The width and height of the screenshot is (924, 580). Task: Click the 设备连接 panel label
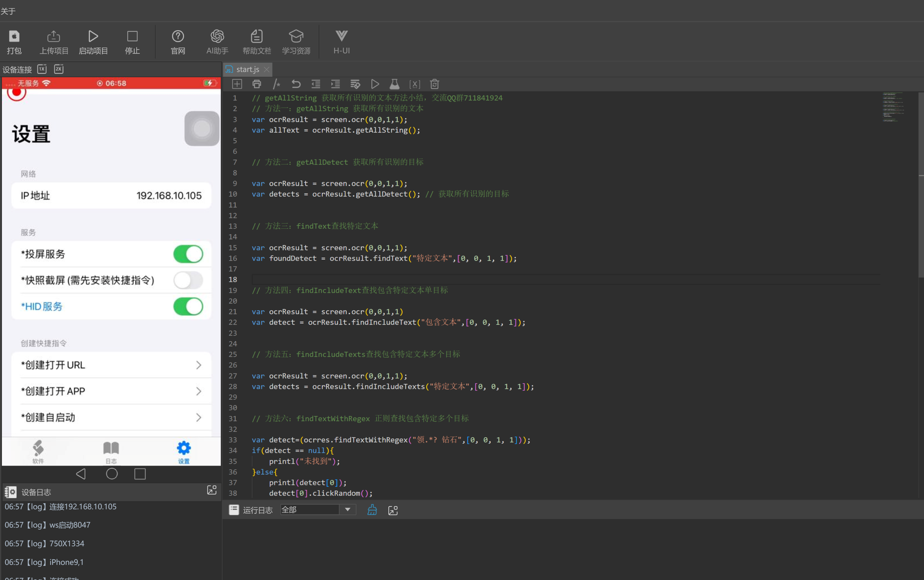(x=17, y=70)
